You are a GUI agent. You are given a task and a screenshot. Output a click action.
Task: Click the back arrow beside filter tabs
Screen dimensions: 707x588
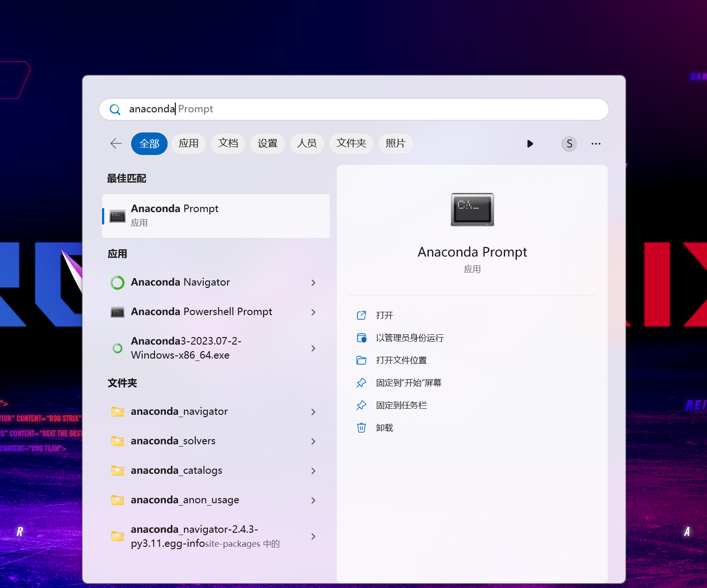coord(116,144)
